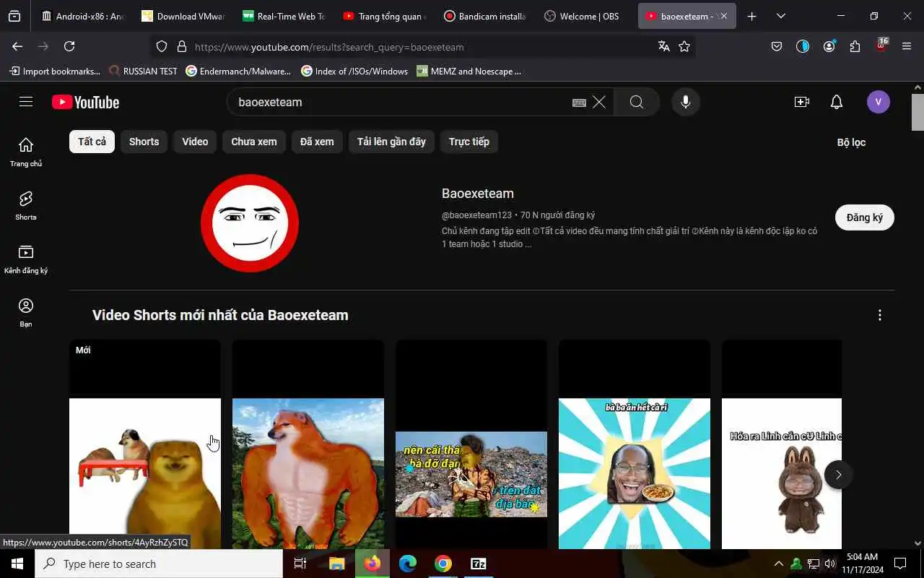This screenshot has width=924, height=578.
Task: Open the Firefox View button
Action: pos(14,16)
